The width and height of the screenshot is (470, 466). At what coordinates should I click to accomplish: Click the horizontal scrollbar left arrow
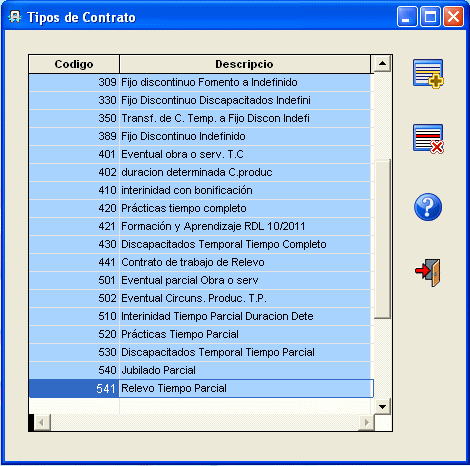[x=42, y=423]
